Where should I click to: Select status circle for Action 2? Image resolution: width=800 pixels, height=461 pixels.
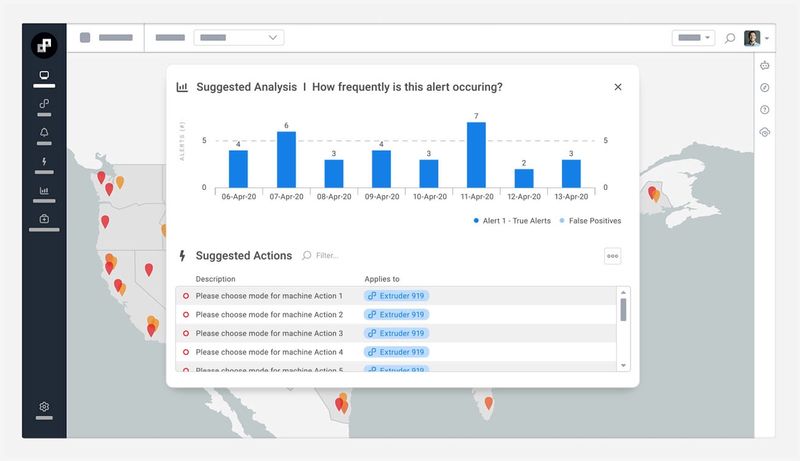[186, 315]
